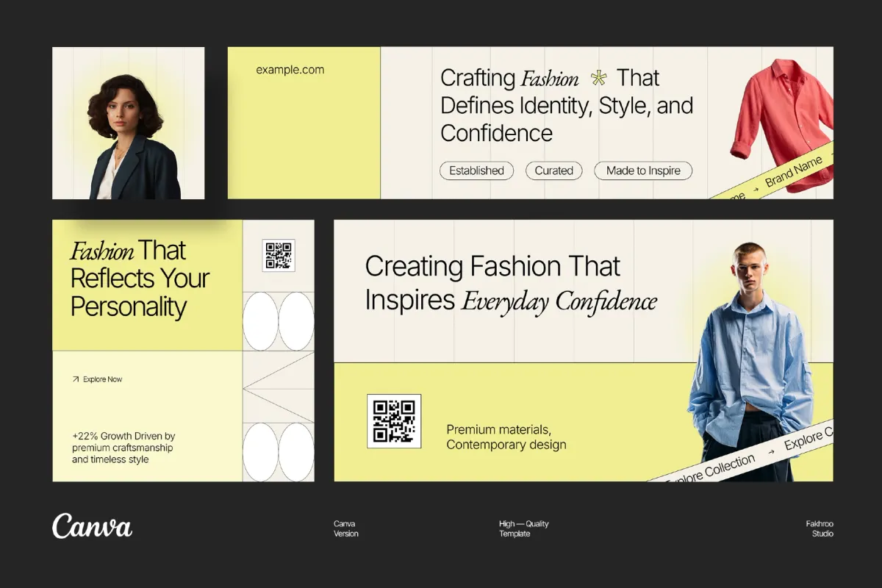The image size is (882, 588).
Task: Click the Curated pill button
Action: pos(553,171)
